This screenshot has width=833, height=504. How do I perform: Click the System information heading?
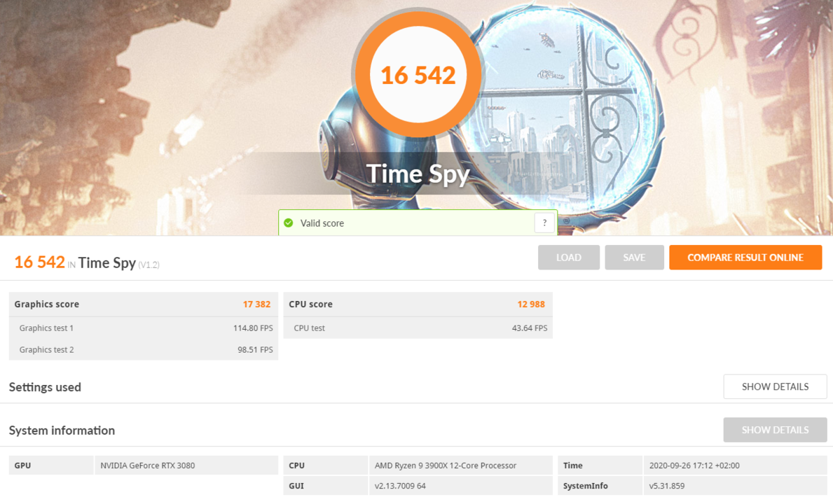pos(62,430)
